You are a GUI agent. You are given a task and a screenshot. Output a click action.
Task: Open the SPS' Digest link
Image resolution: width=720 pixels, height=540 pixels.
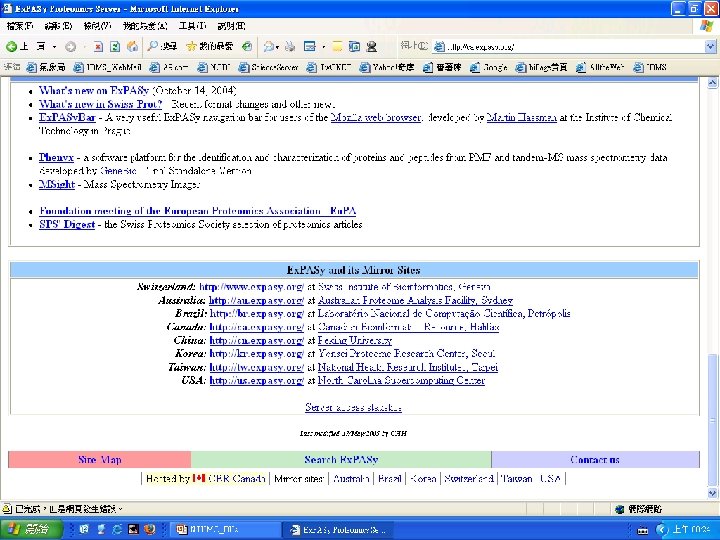67,225
